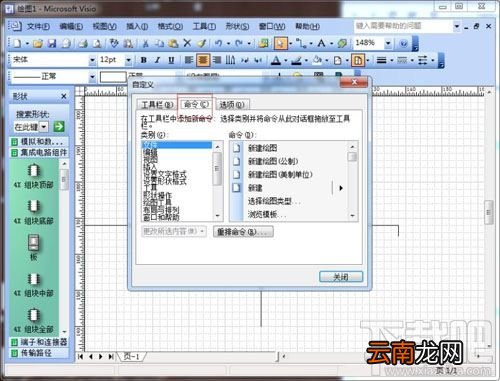Click the Line Color pencil icon
Image resolution: width=500 pixels, height=381 pixels.
(296, 60)
